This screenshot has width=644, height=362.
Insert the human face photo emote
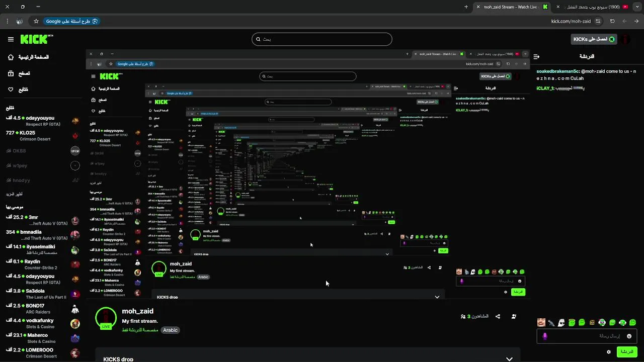[541, 322]
